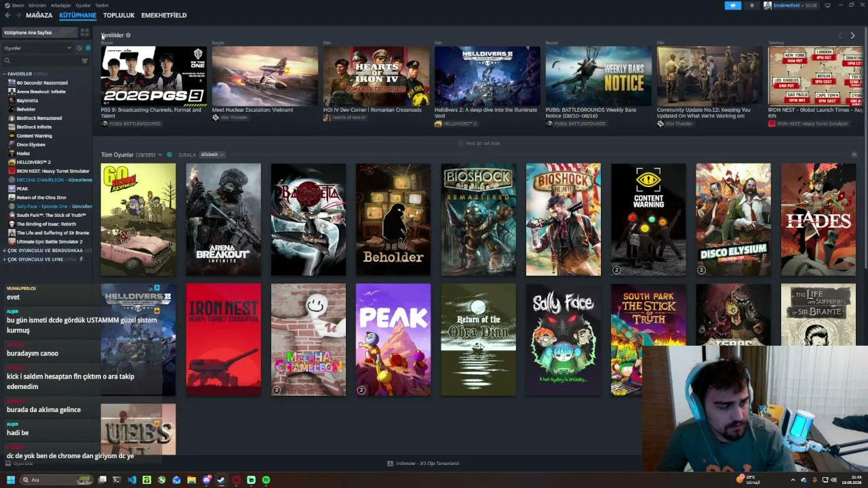Click the Steam back navigation arrow
The width and height of the screenshot is (868, 488).
tap(7, 15)
